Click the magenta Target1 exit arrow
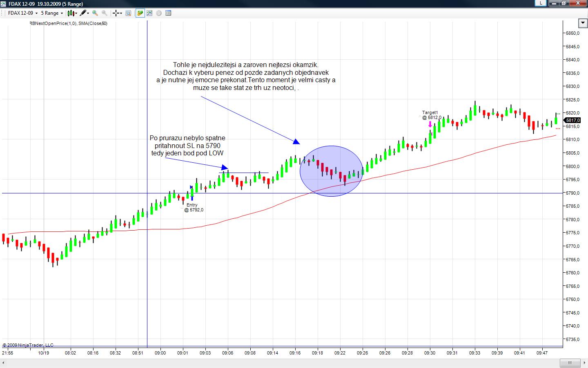The width and height of the screenshot is (588, 368). pyautogui.click(x=430, y=124)
